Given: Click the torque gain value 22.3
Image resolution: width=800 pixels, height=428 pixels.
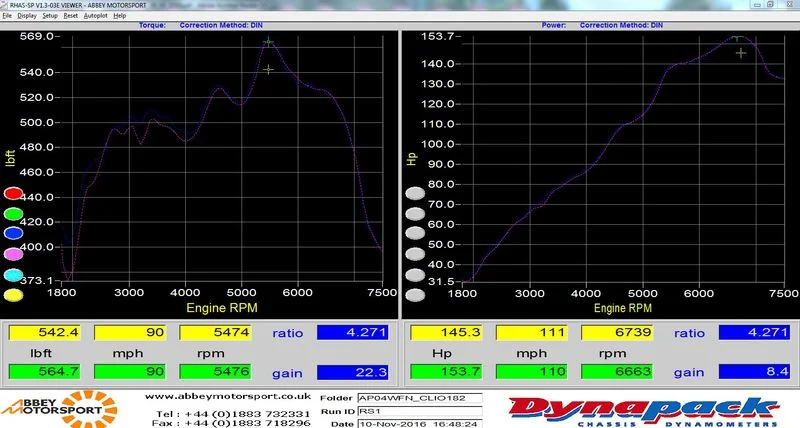Looking at the screenshot, I should click(353, 372).
